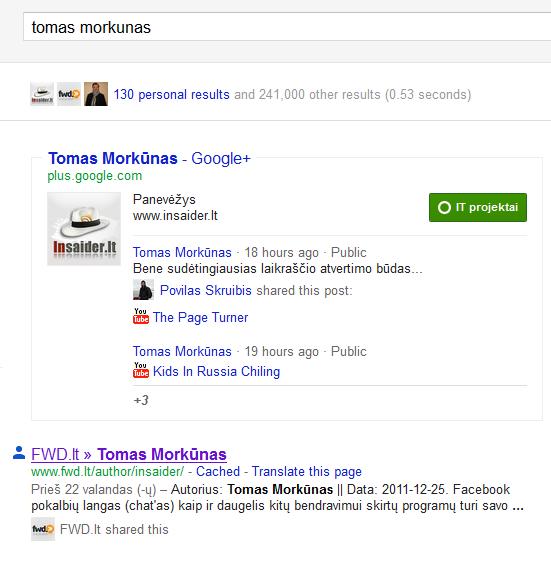Click the blue person icon next to FWD.lt result

coord(19,453)
